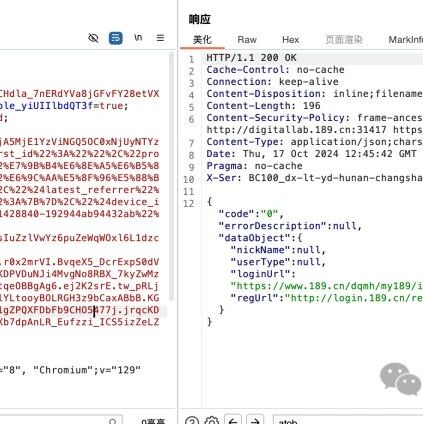Image resolution: width=423 pixels, height=424 pixels.
Task: Switch to the 页面渲染 response tab
Action: (x=344, y=40)
